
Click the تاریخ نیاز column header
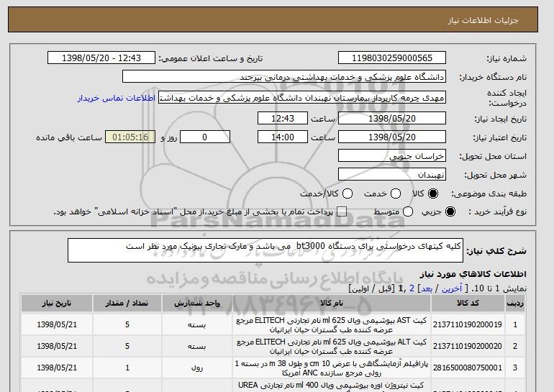click(57, 304)
